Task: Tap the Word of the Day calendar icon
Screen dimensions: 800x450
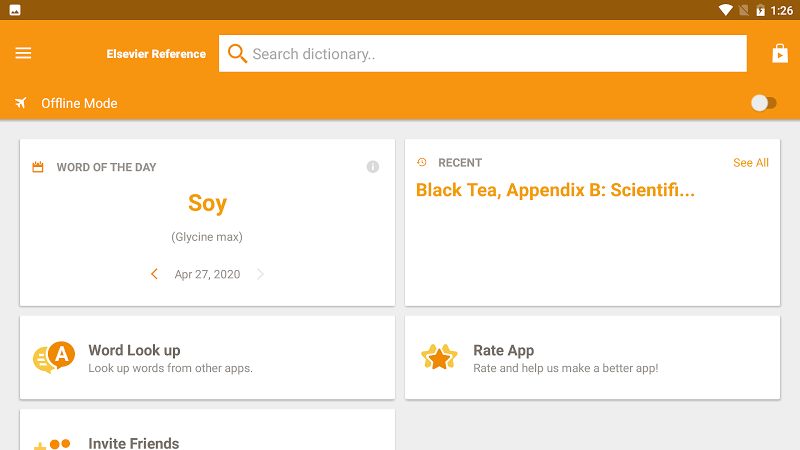Action: coord(38,167)
